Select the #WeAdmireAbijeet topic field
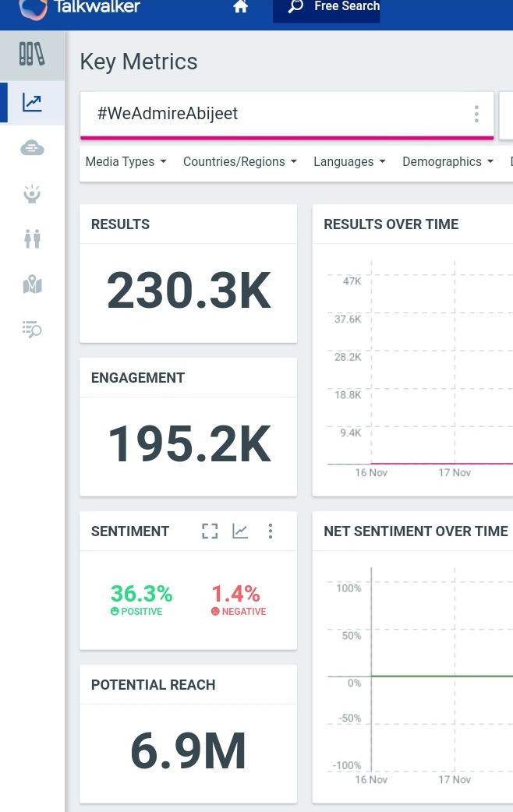Viewport: 513px width, 812px height. point(287,115)
